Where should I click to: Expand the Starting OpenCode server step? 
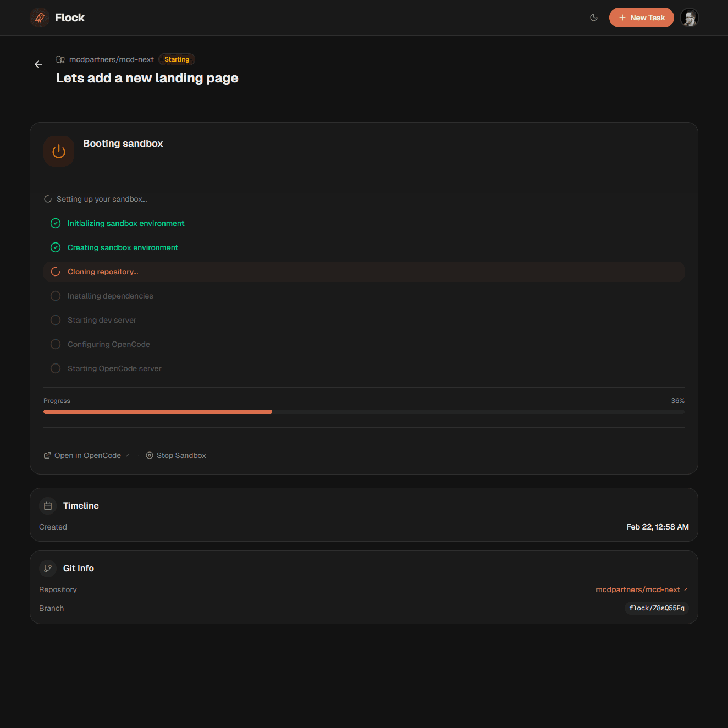(114, 368)
